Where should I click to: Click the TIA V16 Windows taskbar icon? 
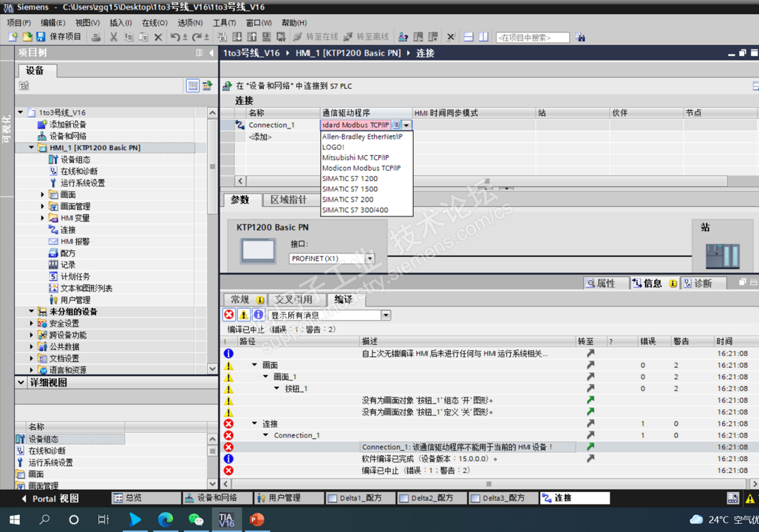tap(226, 520)
